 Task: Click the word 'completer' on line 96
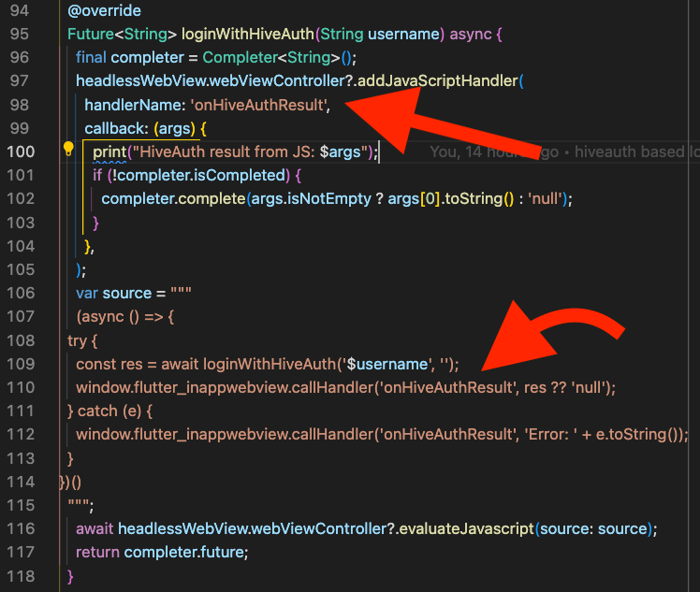click(147, 58)
